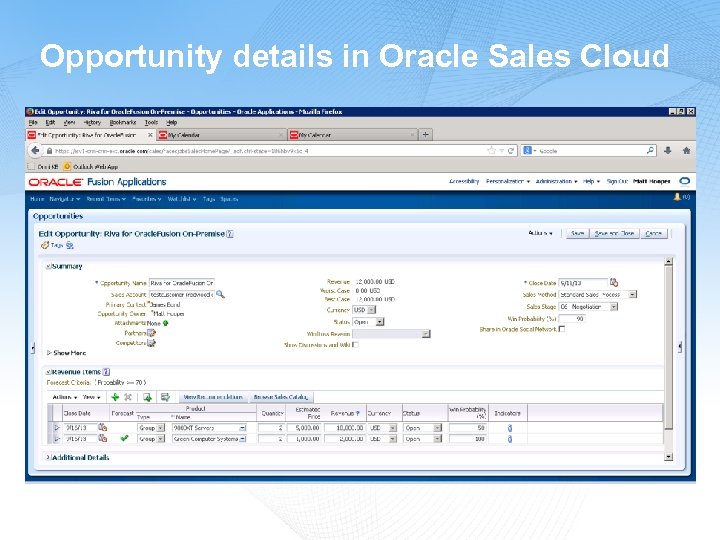Open the Sales Method dropdown

[x=633, y=294]
